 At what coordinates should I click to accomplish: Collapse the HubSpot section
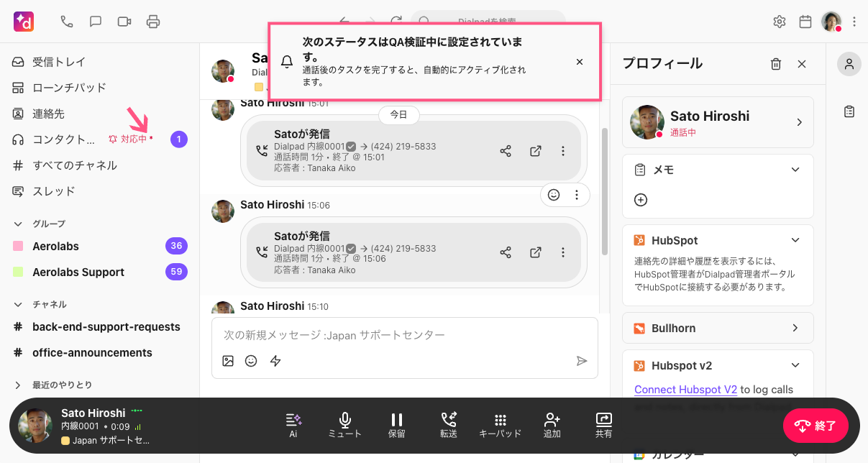pos(795,240)
